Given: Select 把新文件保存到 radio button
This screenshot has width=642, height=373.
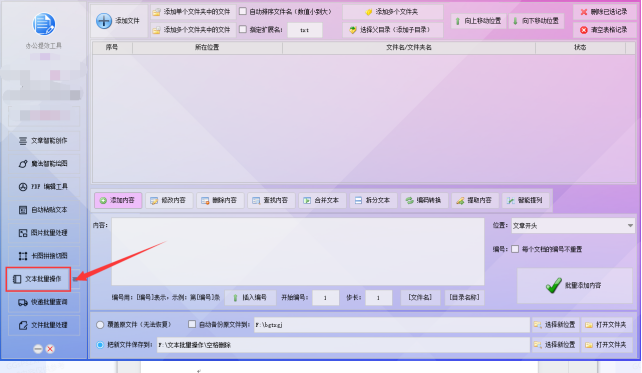Looking at the screenshot, I should 100,345.
